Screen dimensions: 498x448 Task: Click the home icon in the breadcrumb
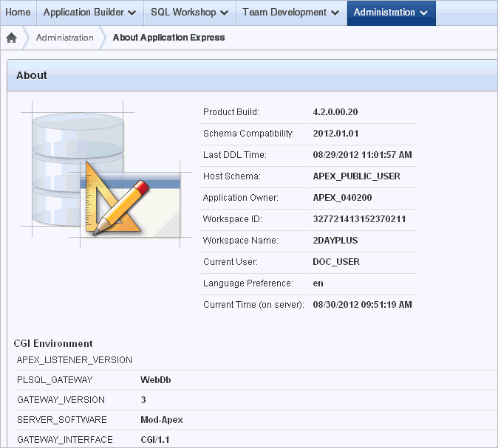11,38
